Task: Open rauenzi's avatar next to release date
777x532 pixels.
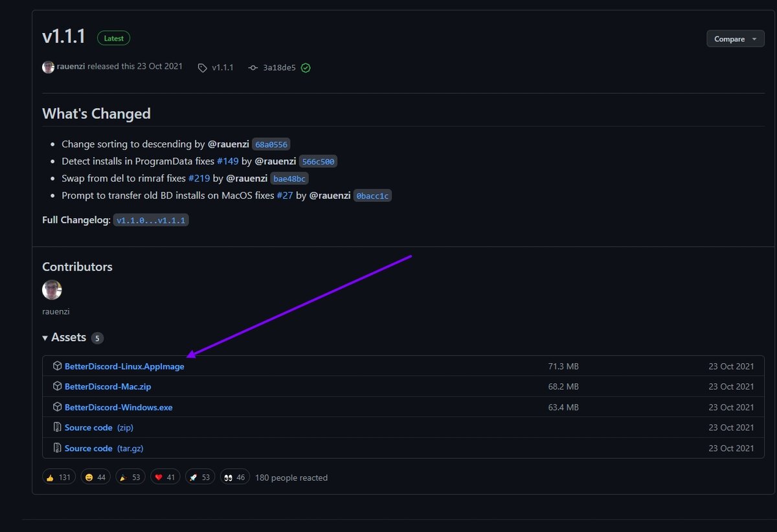Action: (x=48, y=67)
